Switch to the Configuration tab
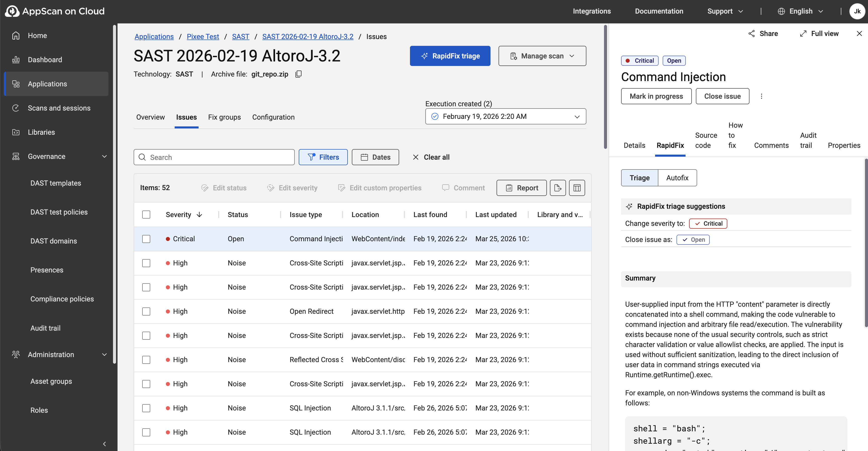The height and width of the screenshot is (451, 868). click(x=273, y=117)
